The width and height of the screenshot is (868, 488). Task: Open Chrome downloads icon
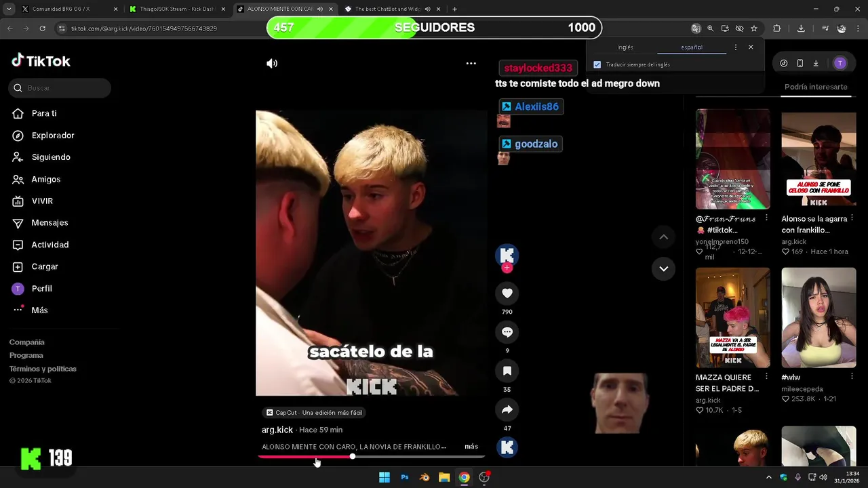point(801,28)
